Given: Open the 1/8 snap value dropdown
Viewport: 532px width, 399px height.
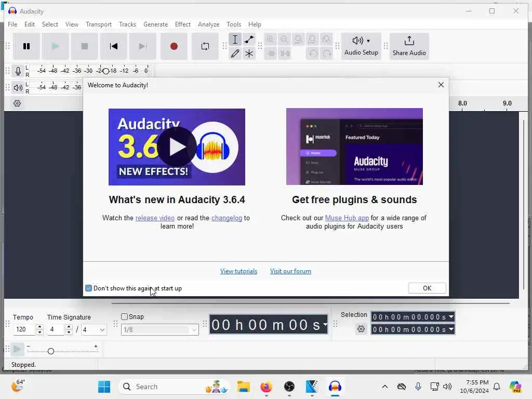Looking at the screenshot, I should coord(160,330).
